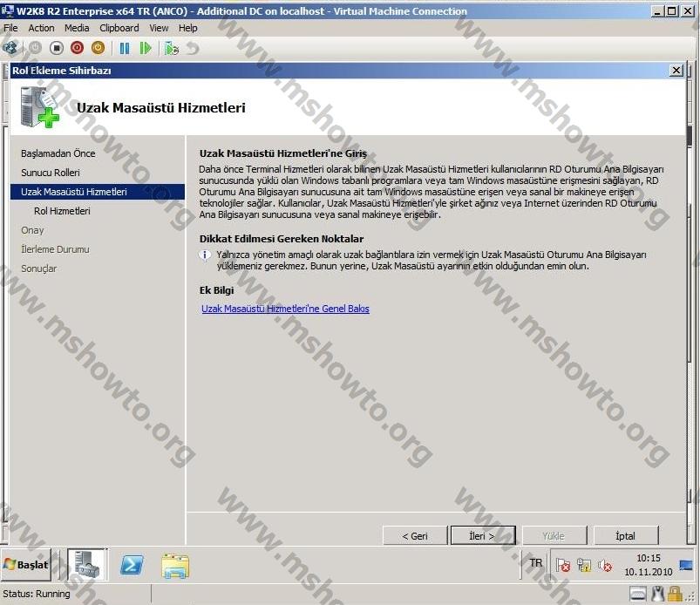Open Windows Explorer folder icon in taskbar
Screen dimensions: 700x605
coord(175,566)
